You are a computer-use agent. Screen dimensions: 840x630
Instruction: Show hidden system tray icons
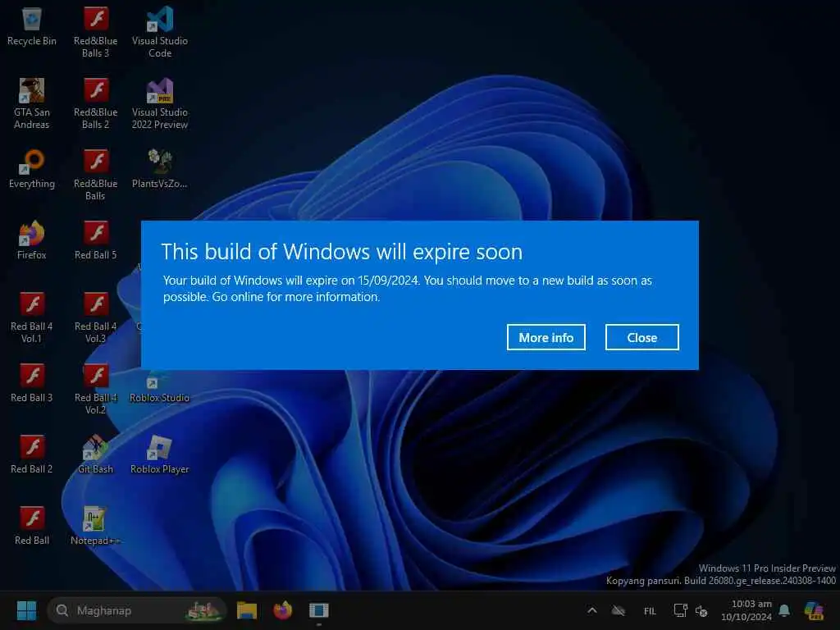tap(592, 610)
